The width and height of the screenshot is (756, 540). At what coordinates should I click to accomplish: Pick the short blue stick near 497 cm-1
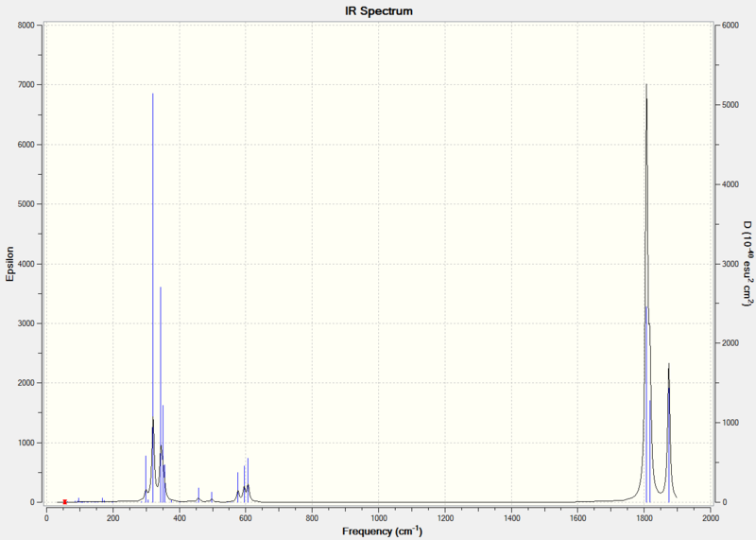point(212,497)
